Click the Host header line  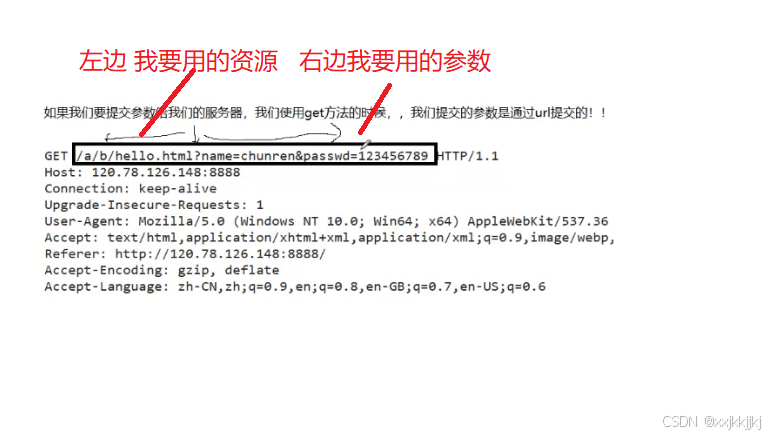point(142,173)
